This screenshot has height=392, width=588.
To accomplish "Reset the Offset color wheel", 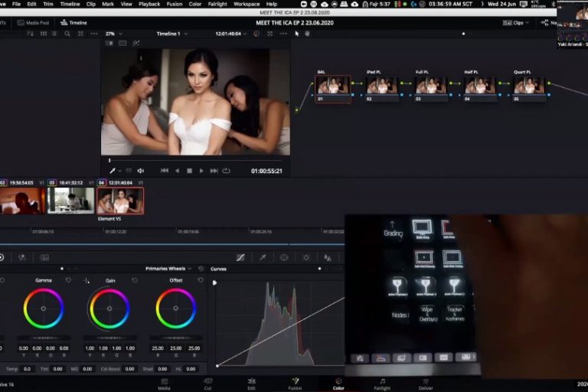I will point(201,280).
